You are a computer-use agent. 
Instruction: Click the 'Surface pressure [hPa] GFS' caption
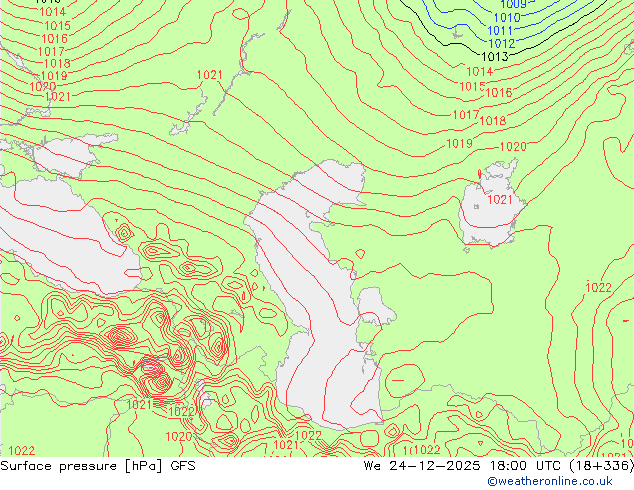click(x=98, y=466)
